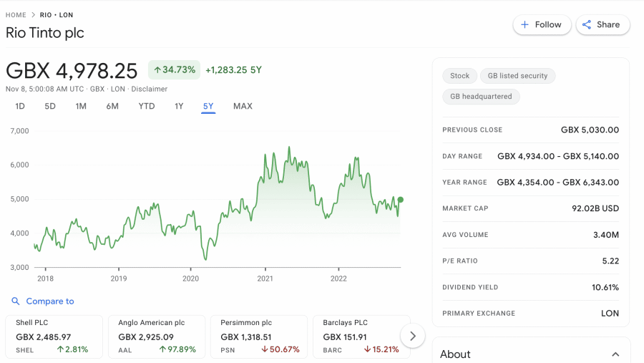
Task: Click the green percentage change badge
Action: pyautogui.click(x=174, y=70)
